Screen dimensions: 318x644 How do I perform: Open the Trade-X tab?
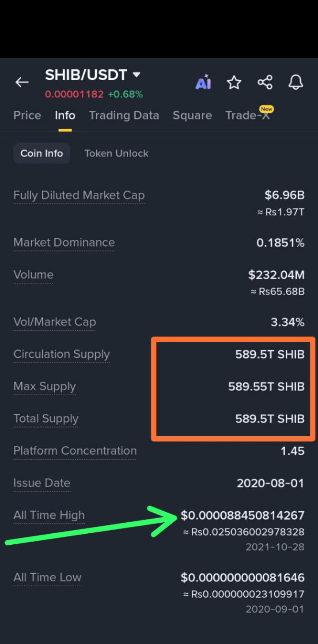click(x=248, y=115)
